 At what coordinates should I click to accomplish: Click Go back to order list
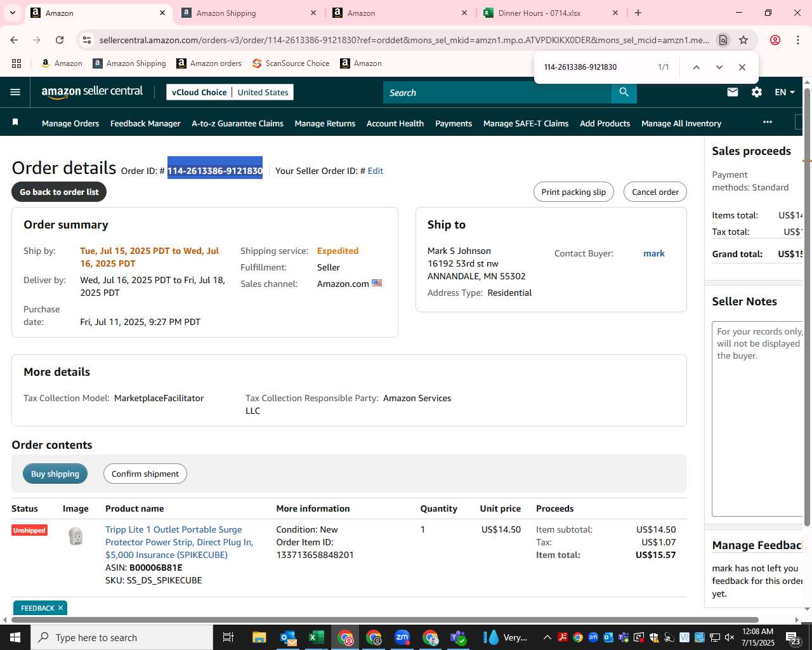click(59, 192)
